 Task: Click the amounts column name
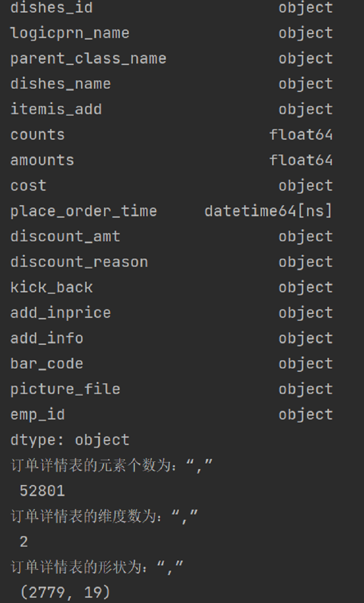pos(42,160)
